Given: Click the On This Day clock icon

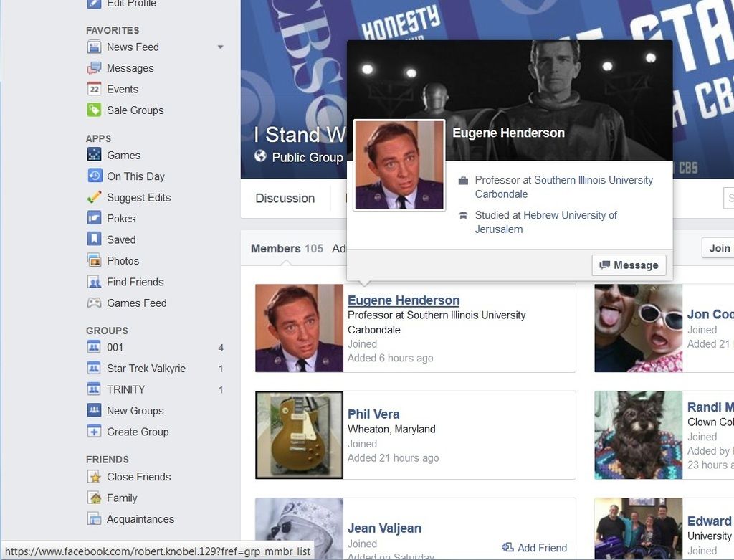Looking at the screenshot, I should coord(94,176).
